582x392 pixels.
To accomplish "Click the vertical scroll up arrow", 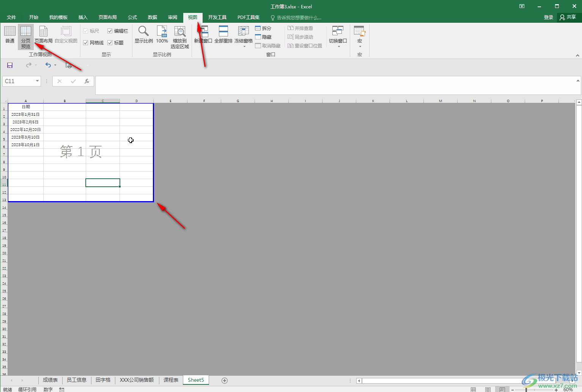I will click(579, 102).
